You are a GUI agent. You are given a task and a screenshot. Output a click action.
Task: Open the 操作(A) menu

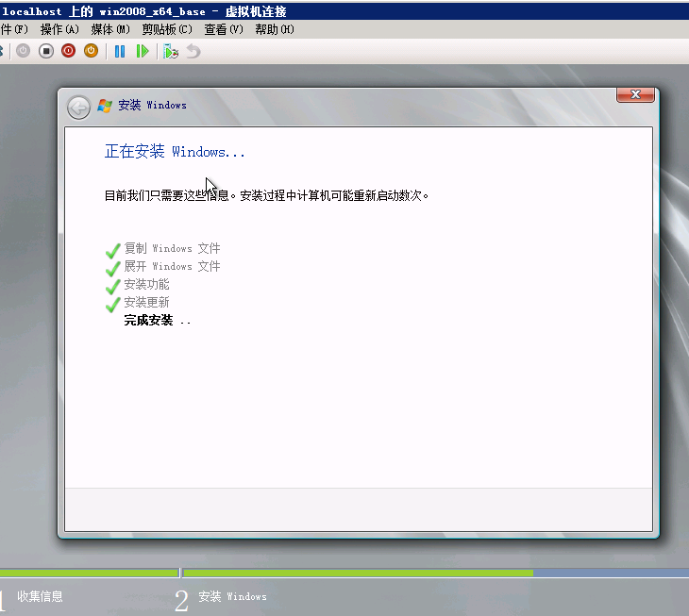(x=59, y=29)
